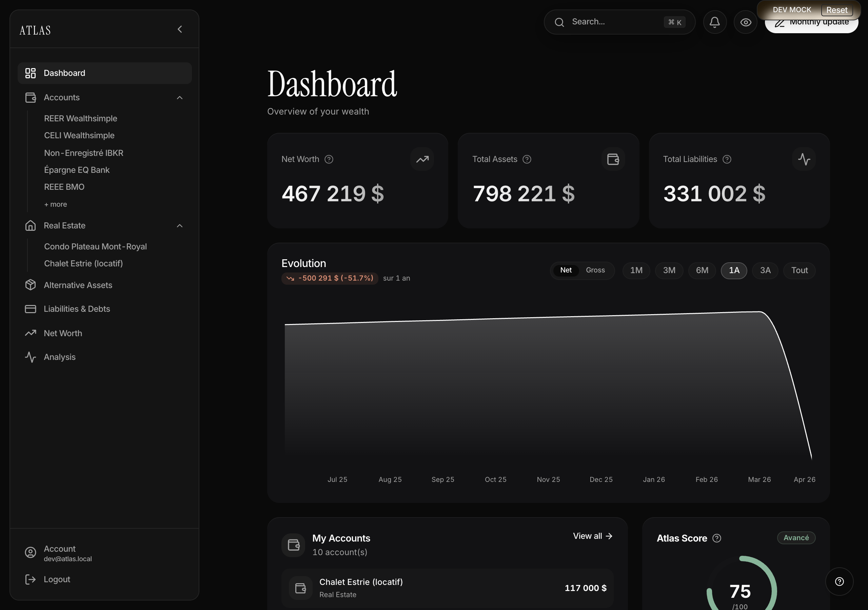Click the My Accounts wallet icon
Screen dimensions: 868x610
pos(293,545)
